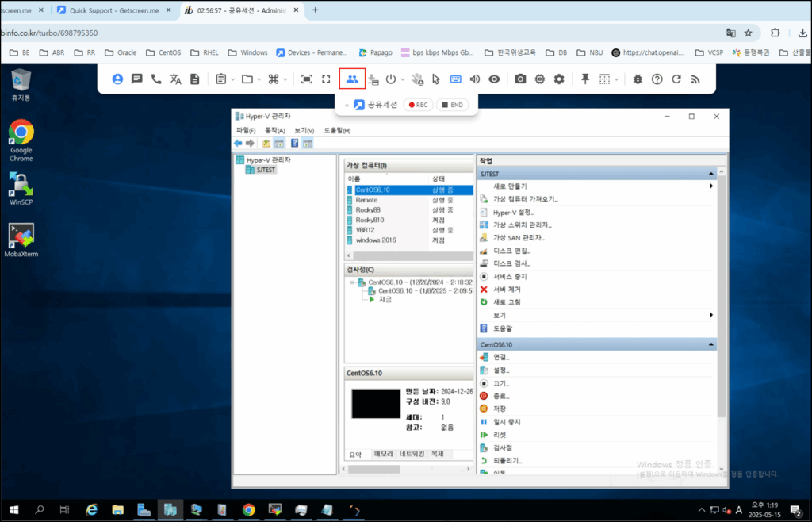Viewport: 812px width, 522px height.
Task: Open the 동작(A) menu
Action: tap(274, 130)
